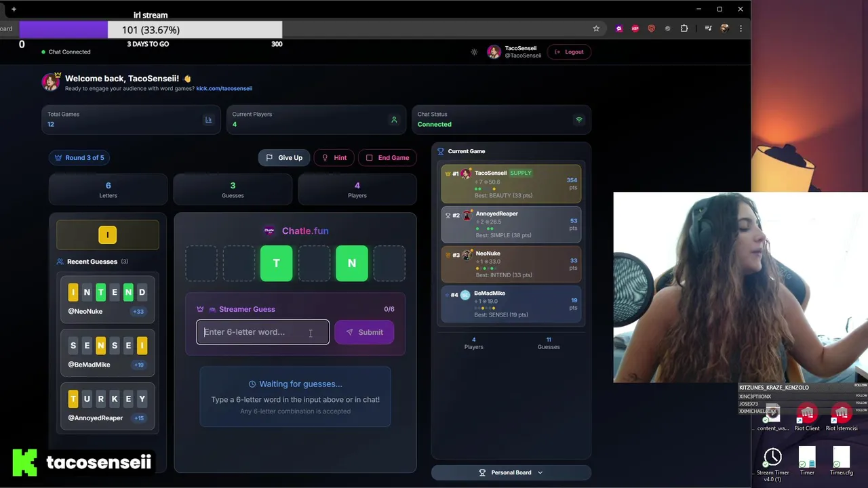The image size is (868, 488).
Task: Select AnnoyedReaper's #2 leaderboard card
Action: click(x=511, y=224)
